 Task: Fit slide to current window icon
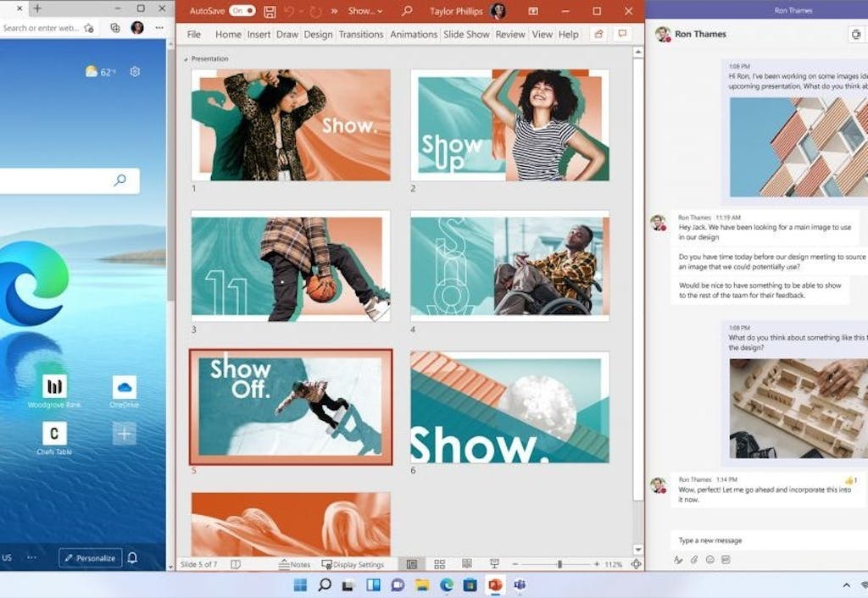click(x=636, y=564)
